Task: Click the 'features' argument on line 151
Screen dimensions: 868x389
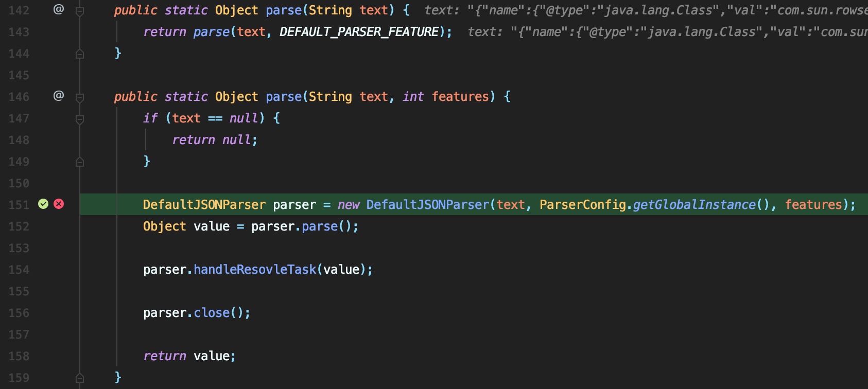Action: click(813, 205)
